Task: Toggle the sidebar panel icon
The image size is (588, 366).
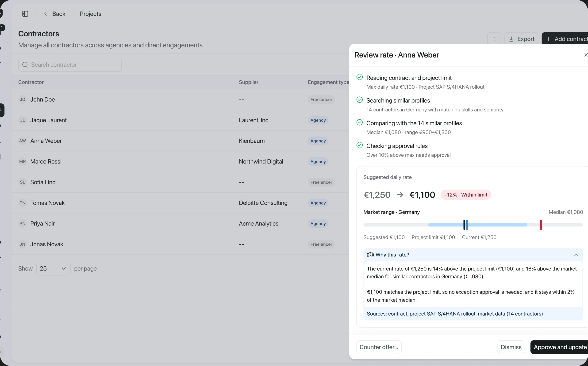Action: [25, 14]
